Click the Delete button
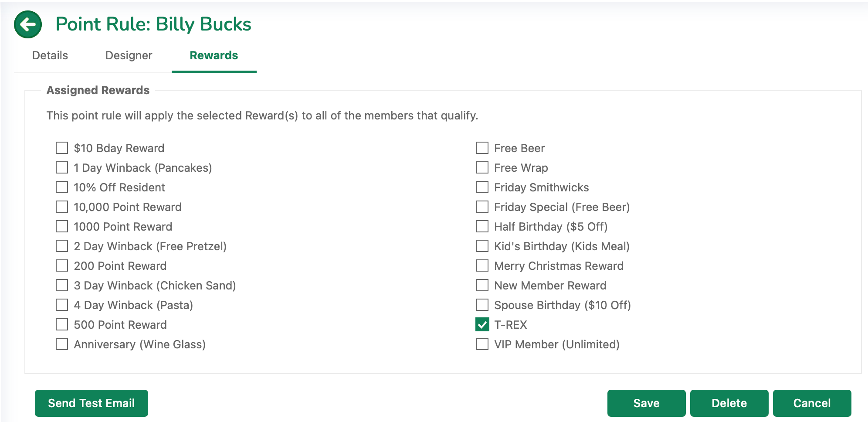Screen dimensions: 868x422 click(x=729, y=403)
